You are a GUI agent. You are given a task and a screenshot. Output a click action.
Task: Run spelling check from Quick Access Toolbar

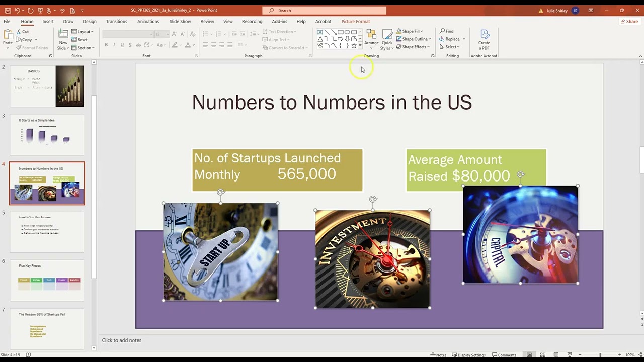(x=62, y=11)
